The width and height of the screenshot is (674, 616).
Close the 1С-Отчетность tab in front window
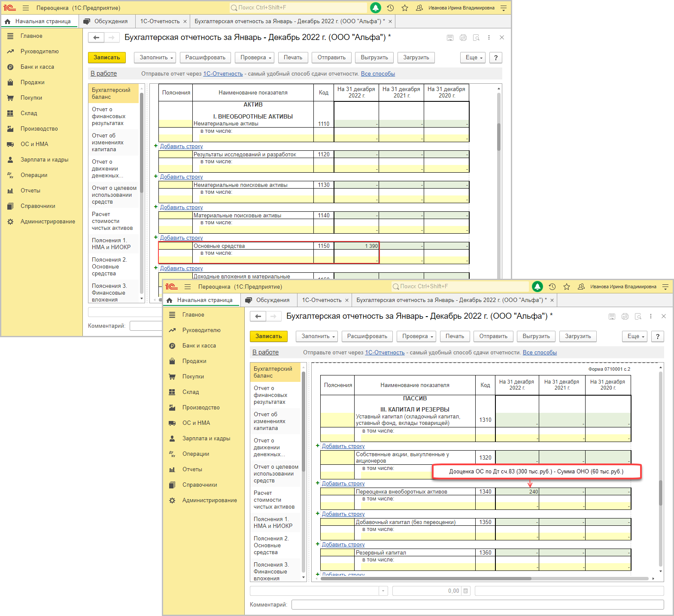point(347,300)
